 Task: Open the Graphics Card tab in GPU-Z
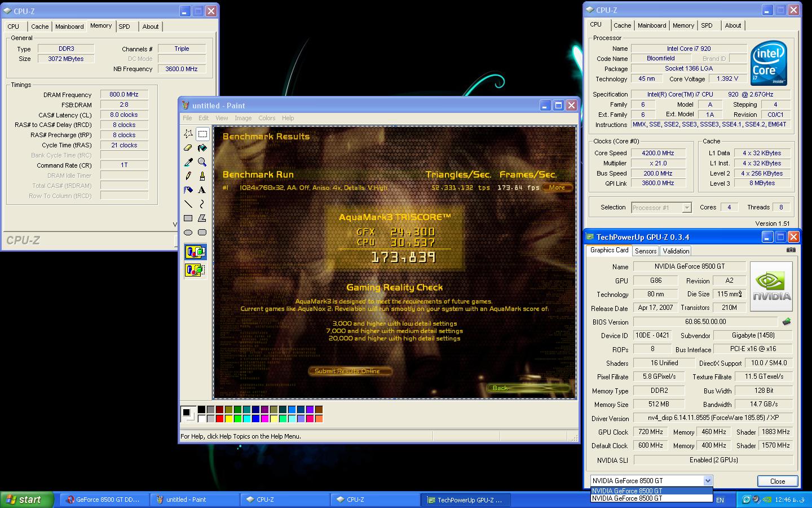(609, 250)
